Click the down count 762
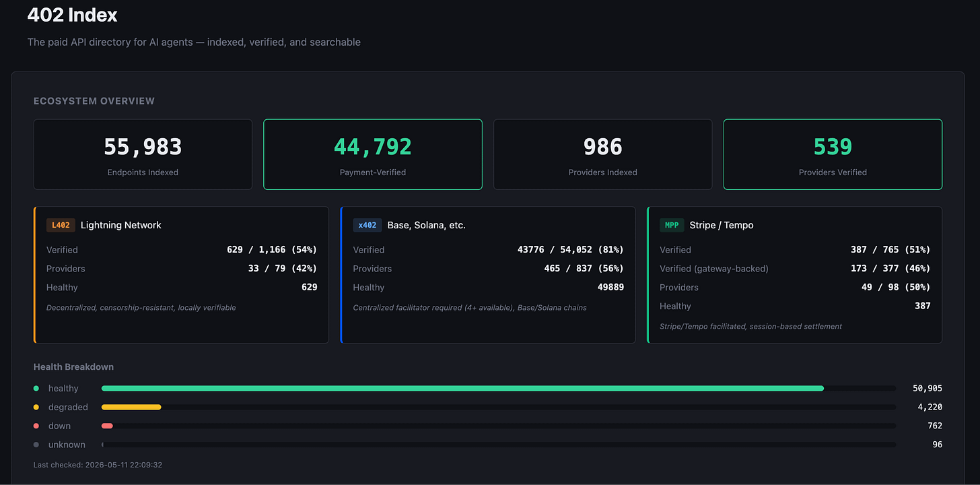Screen dimensions: 980x485 935,426
